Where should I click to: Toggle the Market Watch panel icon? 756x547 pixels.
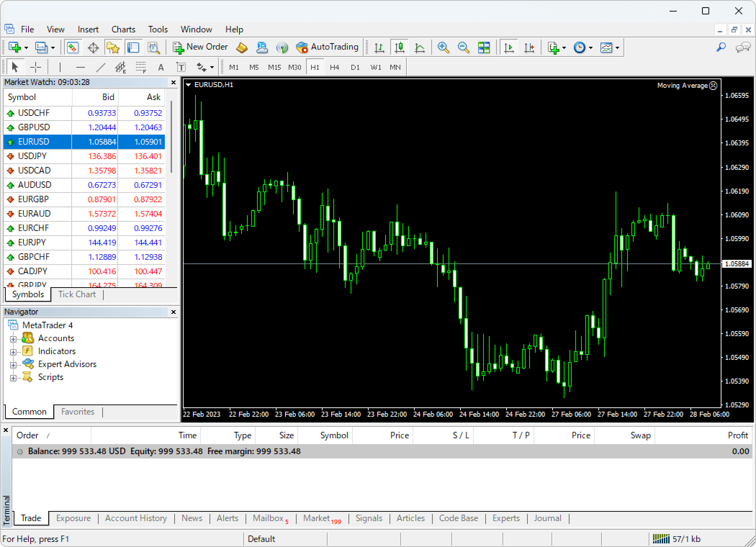(x=73, y=47)
